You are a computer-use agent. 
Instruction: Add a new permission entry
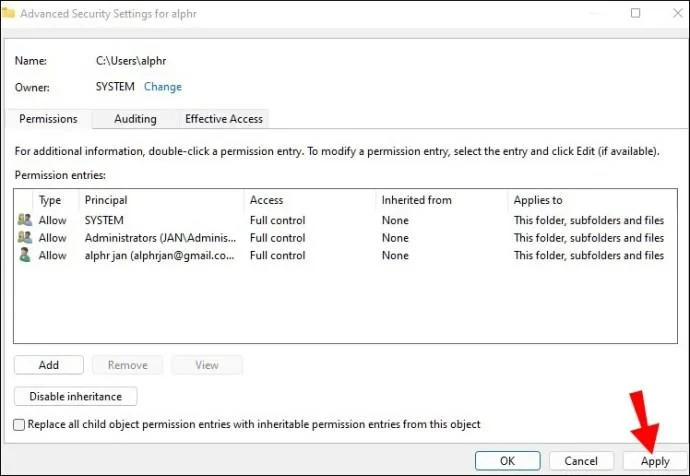[x=49, y=365]
